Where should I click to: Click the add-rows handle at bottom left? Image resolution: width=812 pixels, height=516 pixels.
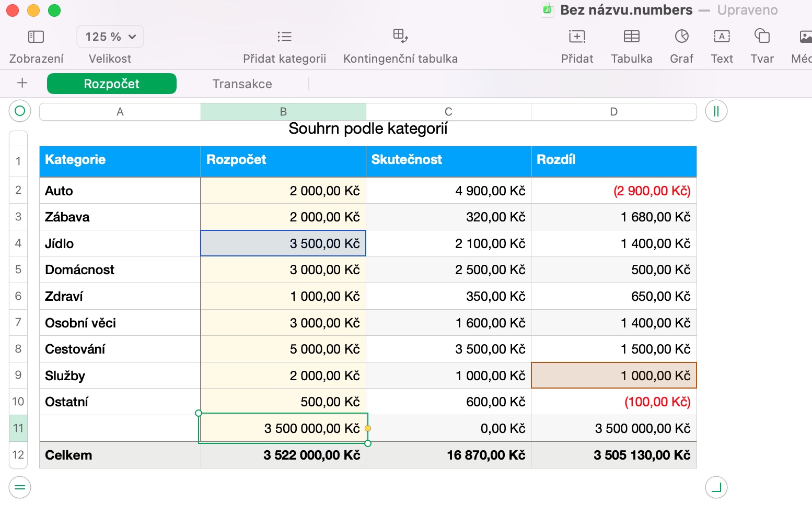click(x=20, y=488)
